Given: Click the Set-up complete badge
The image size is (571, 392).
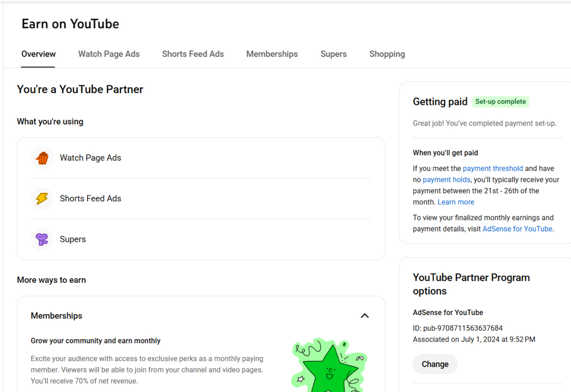Looking at the screenshot, I should pyautogui.click(x=500, y=101).
